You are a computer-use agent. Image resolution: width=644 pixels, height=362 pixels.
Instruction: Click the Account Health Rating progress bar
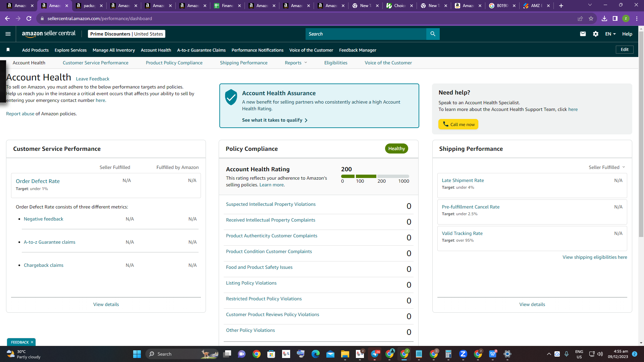pyautogui.click(x=375, y=176)
